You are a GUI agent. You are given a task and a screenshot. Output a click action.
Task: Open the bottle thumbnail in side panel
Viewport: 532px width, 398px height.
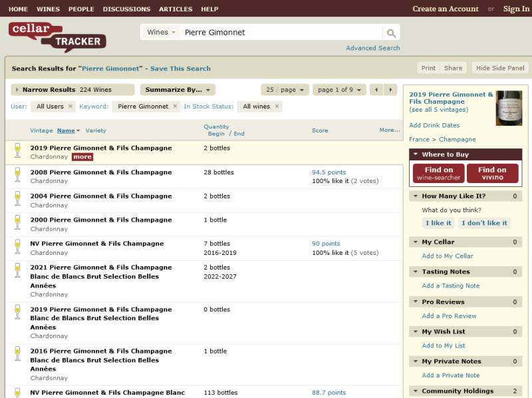point(509,108)
